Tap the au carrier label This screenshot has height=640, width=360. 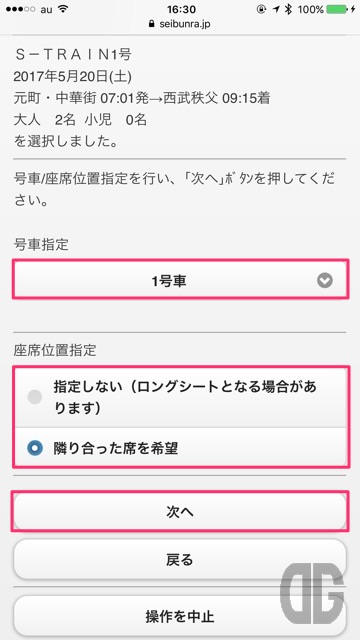pyautogui.click(x=47, y=10)
